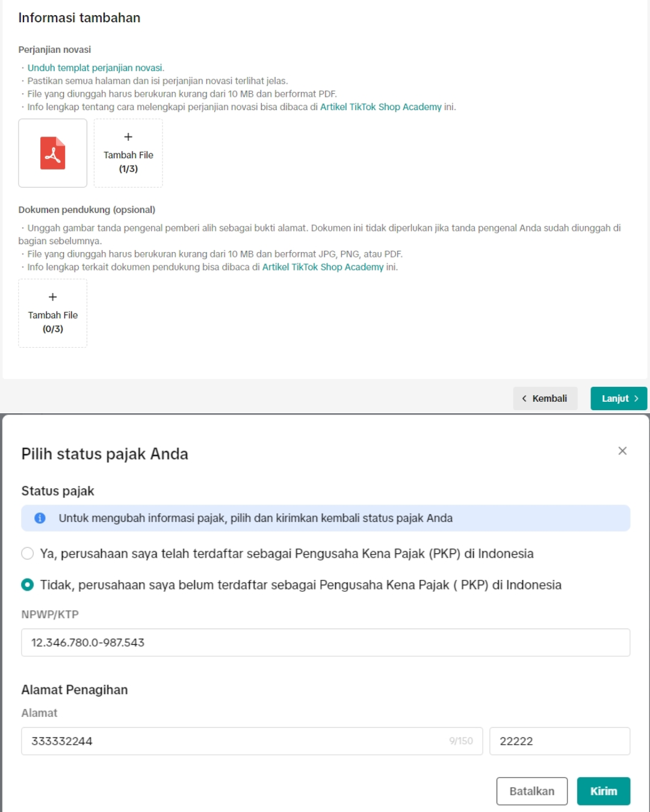Click the plus icon in supporting documents Tambah File (0/3)
Screen dimensions: 650x812
coord(53,297)
